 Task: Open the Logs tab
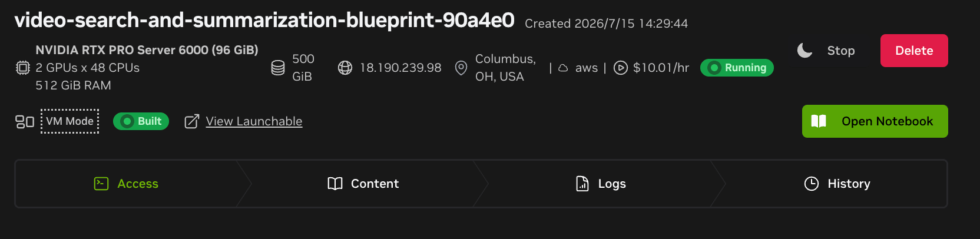point(600,184)
